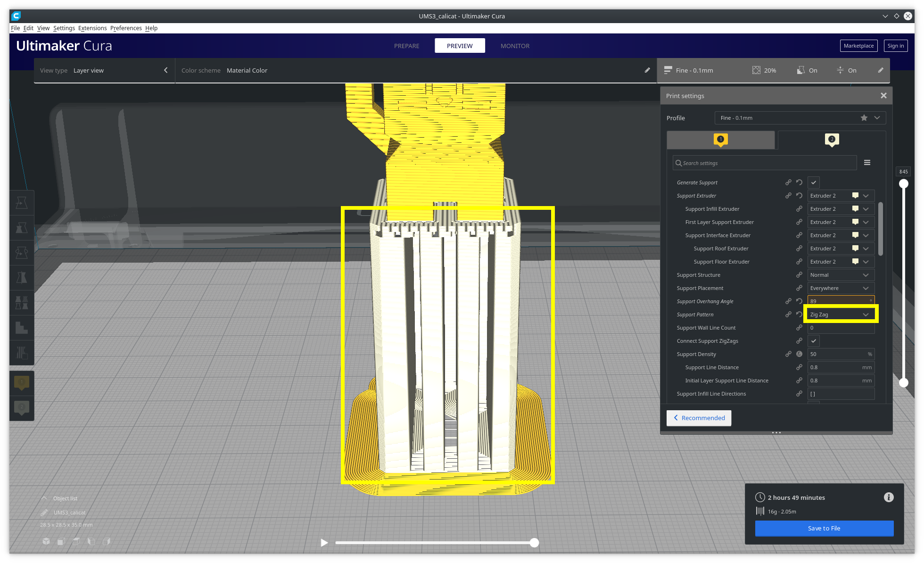The height and width of the screenshot is (563, 924).
Task: Open Support Pattern Zig Zag dropdown
Action: 841,315
